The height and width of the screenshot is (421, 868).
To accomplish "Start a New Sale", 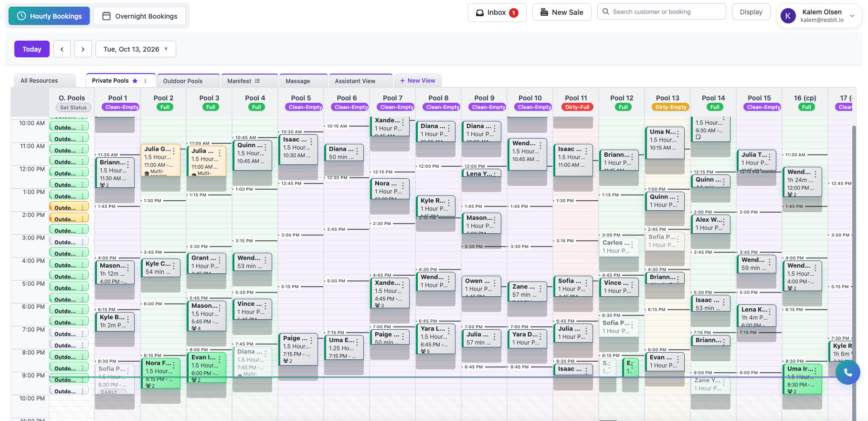I will pyautogui.click(x=562, y=12).
